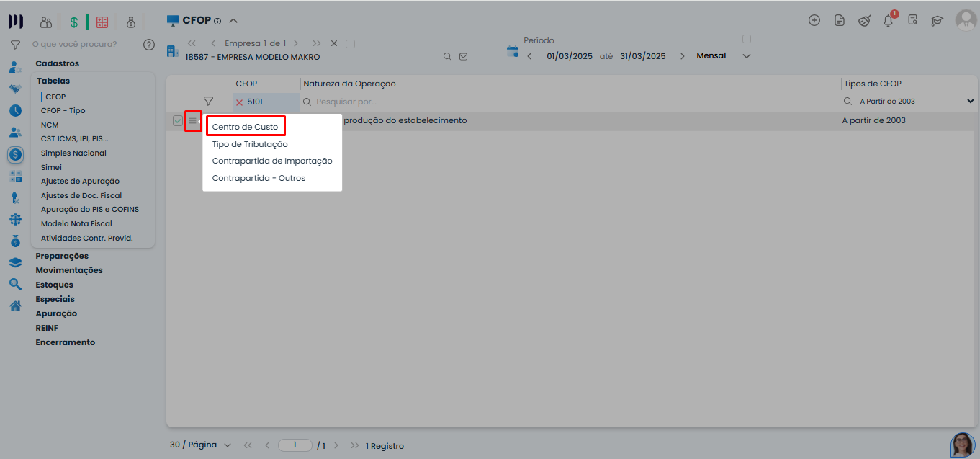Expand the Encerramento section
This screenshot has height=459, width=980.
[66, 342]
